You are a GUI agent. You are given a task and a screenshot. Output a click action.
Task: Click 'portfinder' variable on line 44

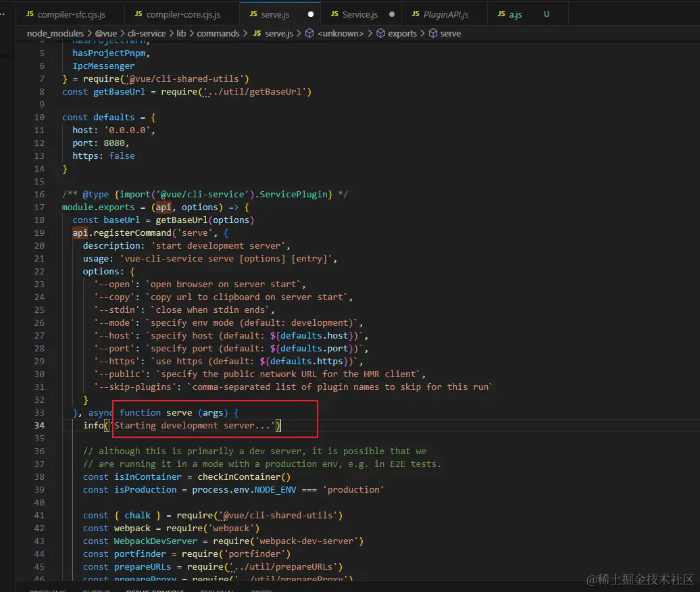(x=140, y=554)
